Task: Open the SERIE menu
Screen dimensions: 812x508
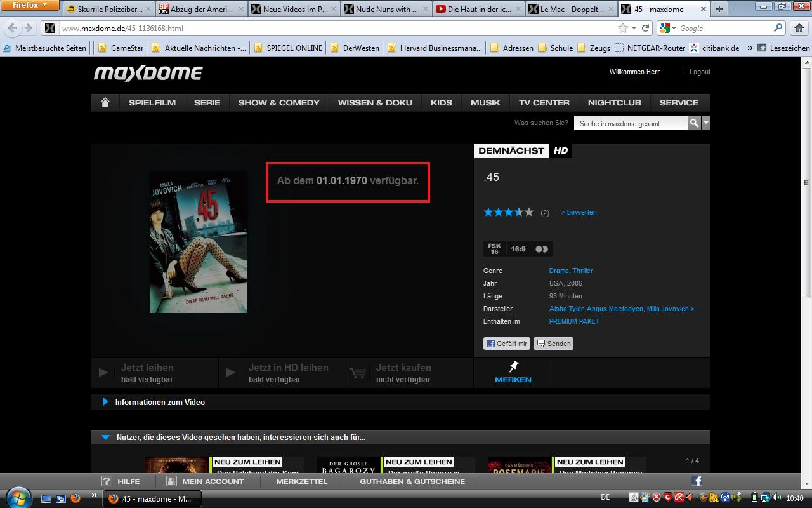Action: (207, 102)
